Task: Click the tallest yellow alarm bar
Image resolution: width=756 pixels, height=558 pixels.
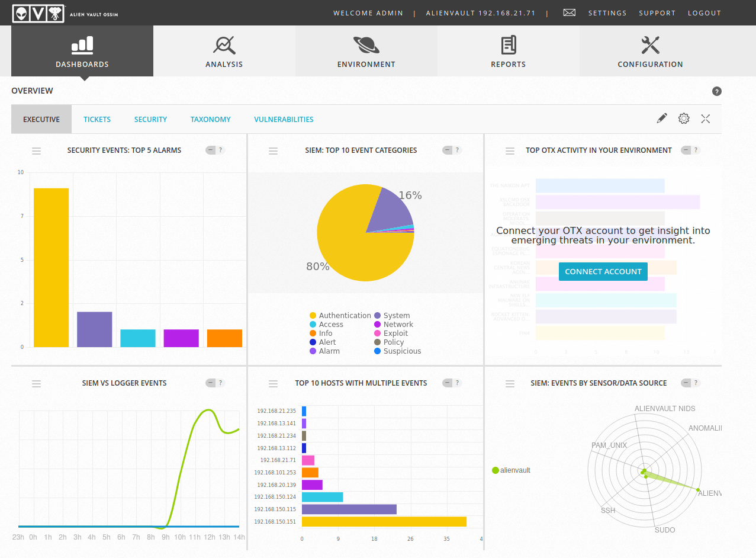Action: (x=51, y=268)
